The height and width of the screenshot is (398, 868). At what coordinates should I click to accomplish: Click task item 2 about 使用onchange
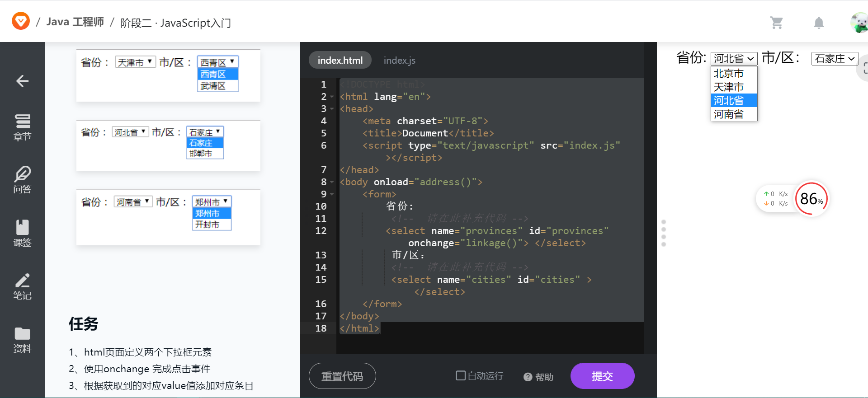(x=139, y=369)
